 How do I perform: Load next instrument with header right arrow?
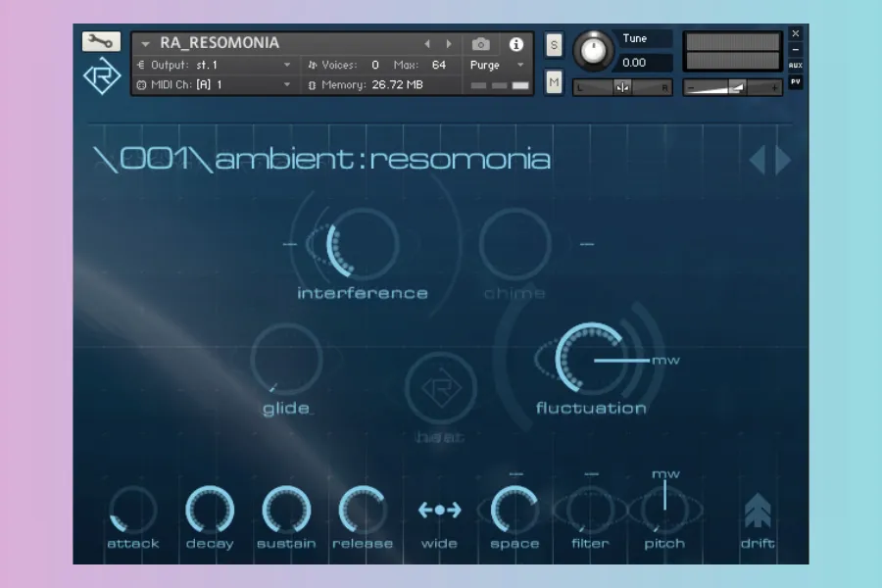449,43
